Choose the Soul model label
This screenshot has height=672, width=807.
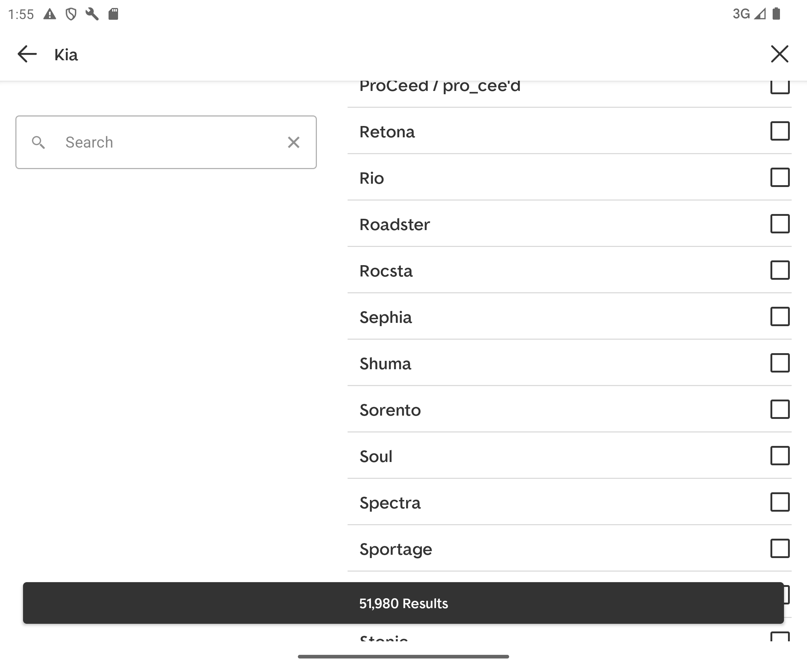376,457
